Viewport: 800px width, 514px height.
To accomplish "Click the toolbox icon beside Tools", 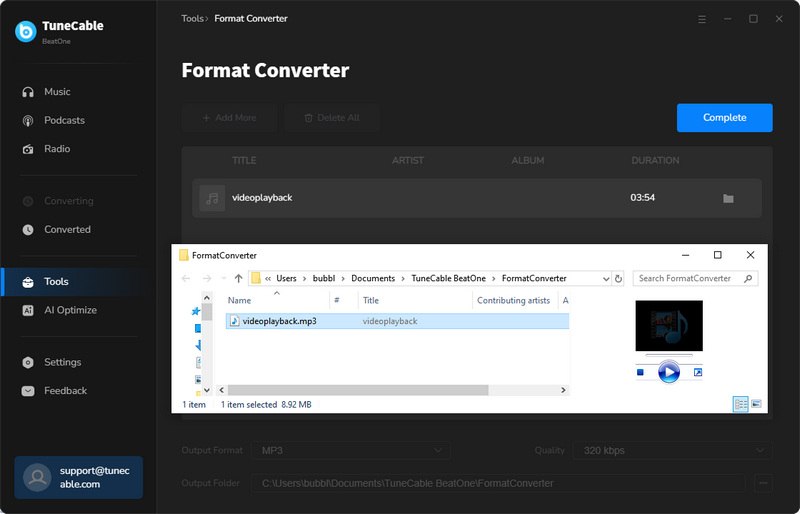I will pos(28,282).
